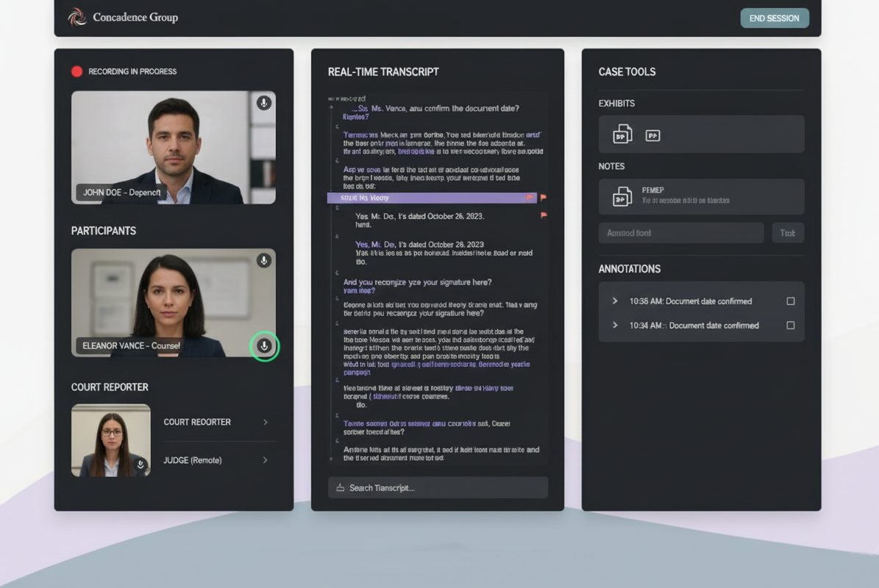Open the Court Reporter row chevron
Screen dimensions: 879x588
(x=266, y=422)
